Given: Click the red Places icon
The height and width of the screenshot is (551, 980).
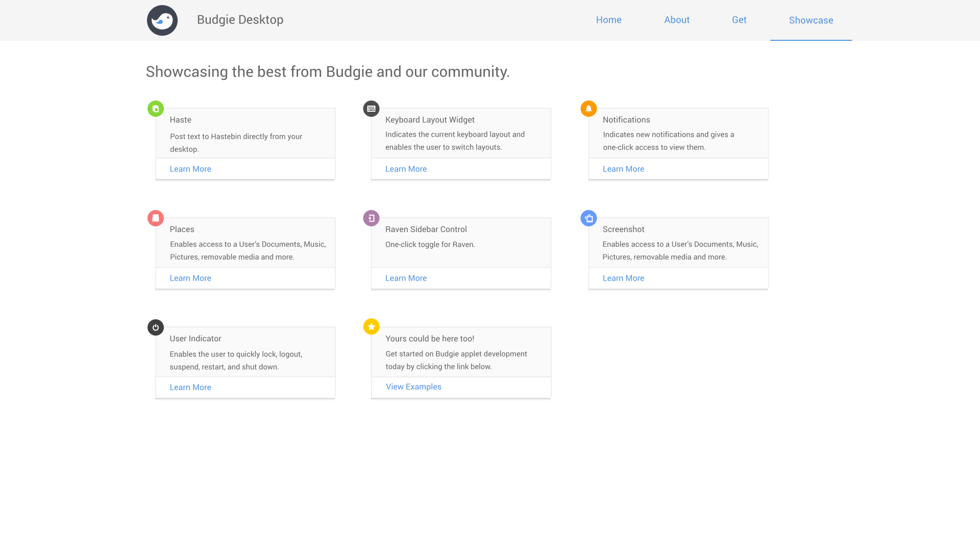Looking at the screenshot, I should point(156,218).
